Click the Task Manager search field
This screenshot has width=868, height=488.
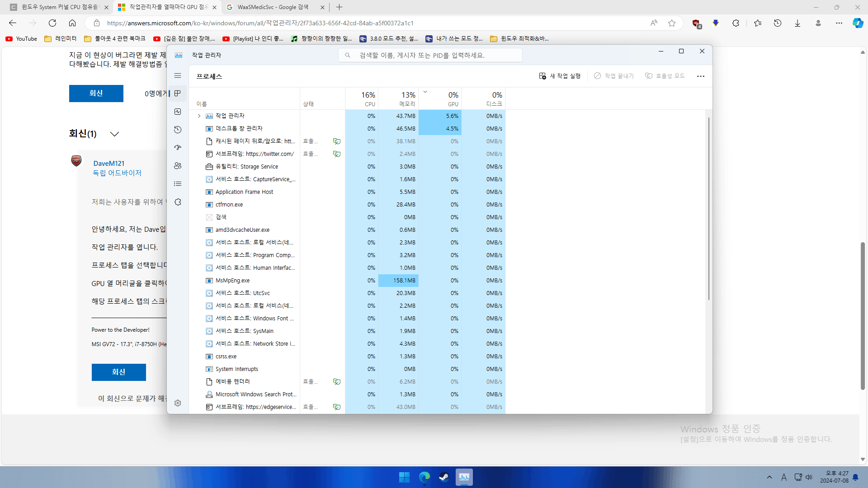coord(430,55)
